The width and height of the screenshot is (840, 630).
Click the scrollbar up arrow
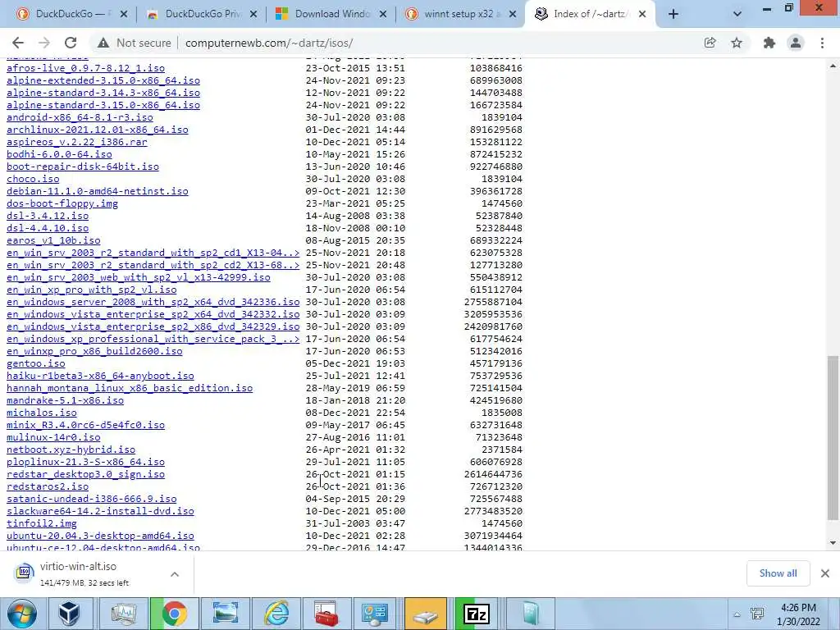(833, 66)
